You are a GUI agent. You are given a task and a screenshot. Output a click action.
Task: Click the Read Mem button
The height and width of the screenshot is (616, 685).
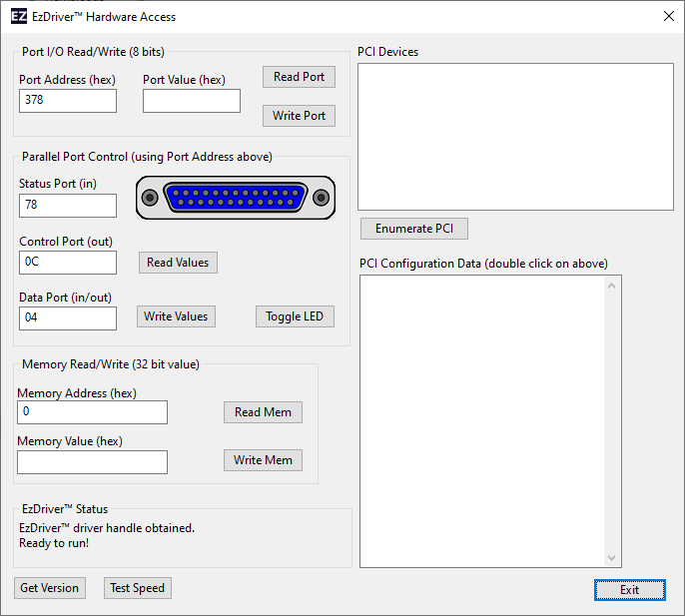(x=263, y=412)
